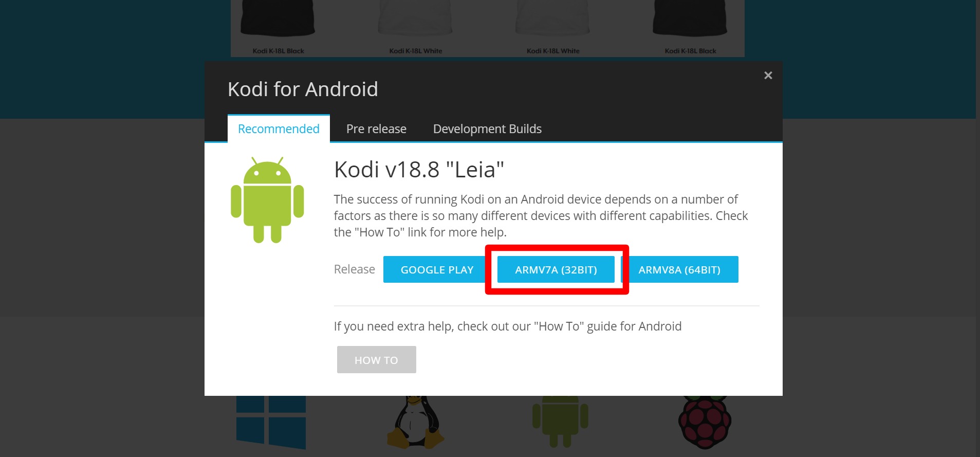
Task: Click the Release label text
Action: 354,269
